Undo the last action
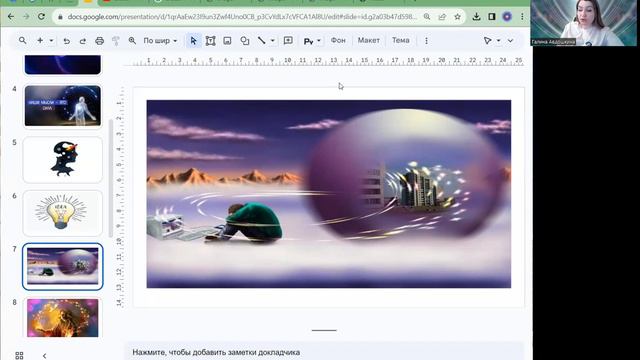Screen dimensions: 640x360 click(67, 41)
